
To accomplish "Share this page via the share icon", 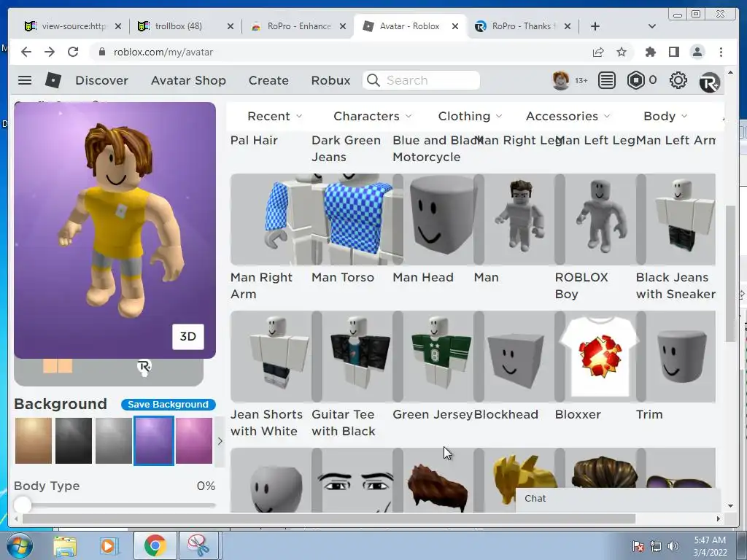I will pos(598,52).
